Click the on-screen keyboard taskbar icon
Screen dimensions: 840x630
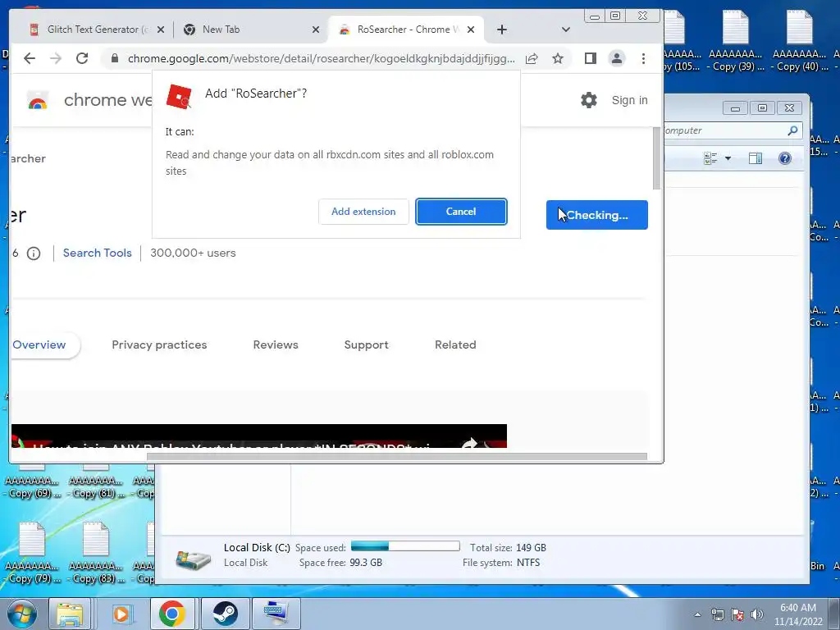coord(276,614)
